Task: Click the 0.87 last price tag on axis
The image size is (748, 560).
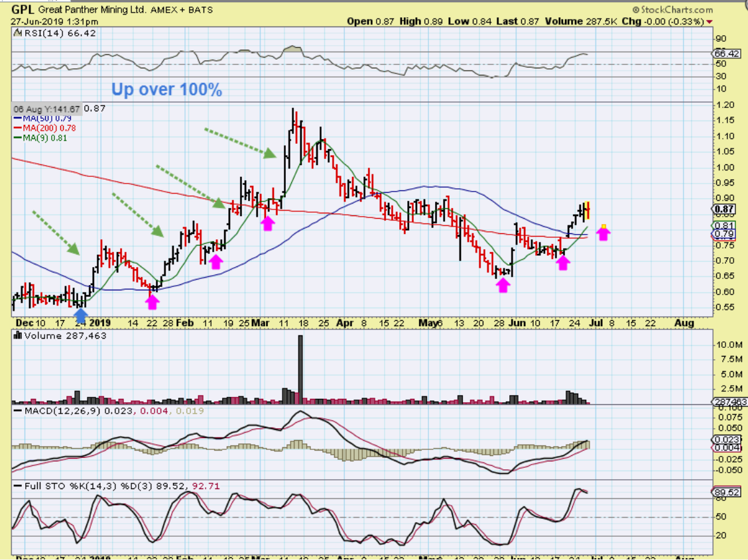Action: coord(724,209)
